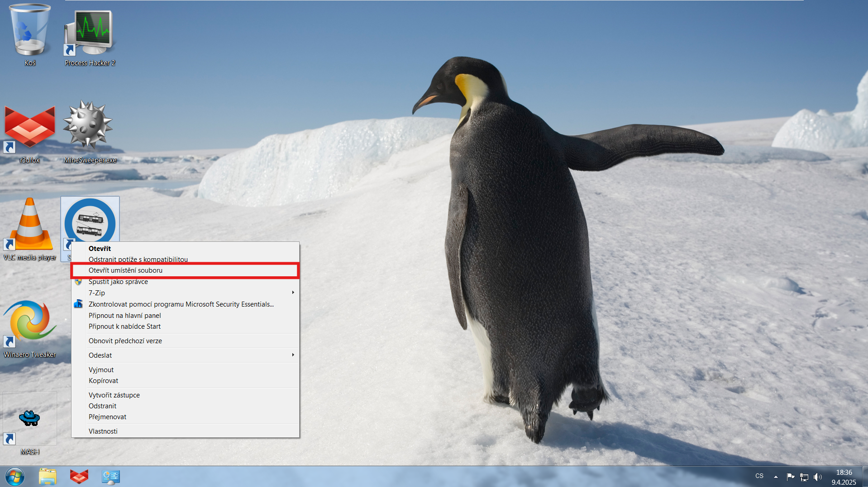Open File Explorer from the taskbar
Screen dimensions: 868x487
(x=48, y=477)
